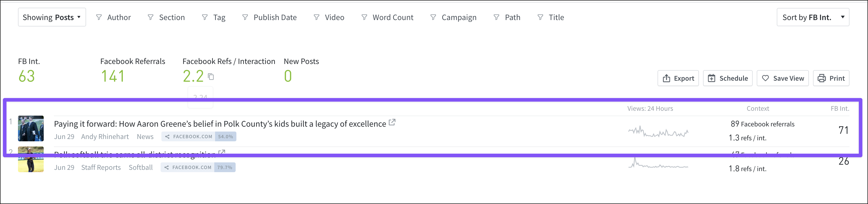Screen dimensions: 868x204
Task: Expand the Sort by FB Int. dropdown
Action: tap(813, 17)
